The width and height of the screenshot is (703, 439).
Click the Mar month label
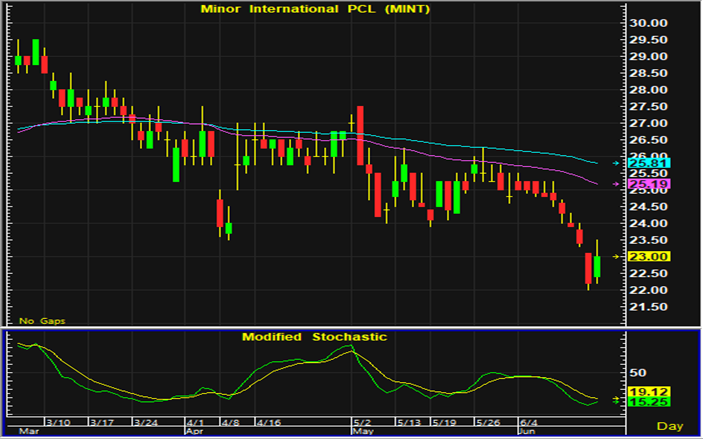29,431
